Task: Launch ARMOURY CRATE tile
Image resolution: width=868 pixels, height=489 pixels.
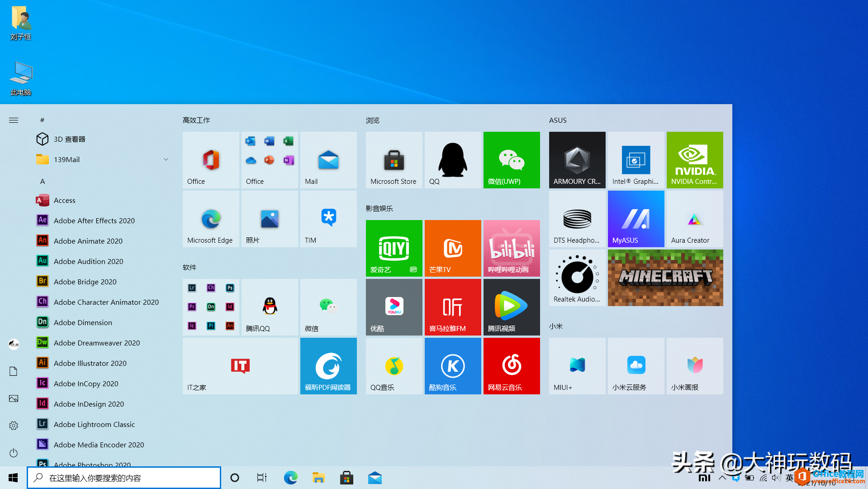Action: click(577, 160)
